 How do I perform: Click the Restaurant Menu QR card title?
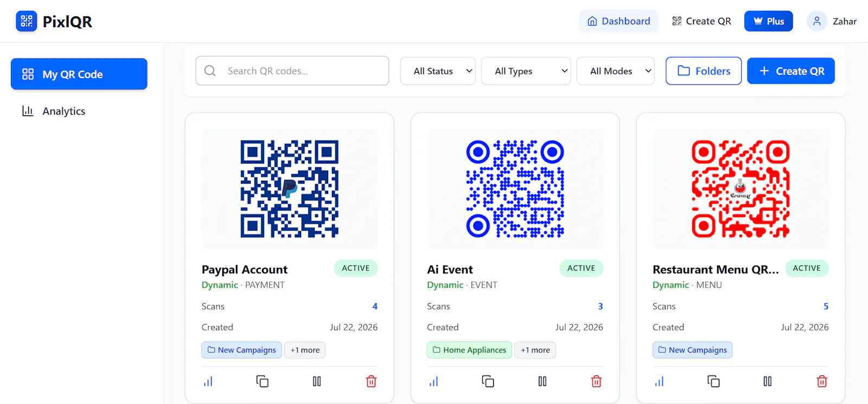pos(716,269)
